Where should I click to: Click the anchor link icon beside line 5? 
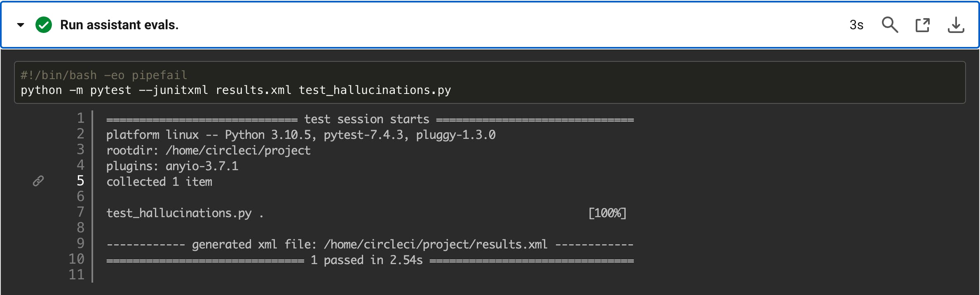click(38, 180)
